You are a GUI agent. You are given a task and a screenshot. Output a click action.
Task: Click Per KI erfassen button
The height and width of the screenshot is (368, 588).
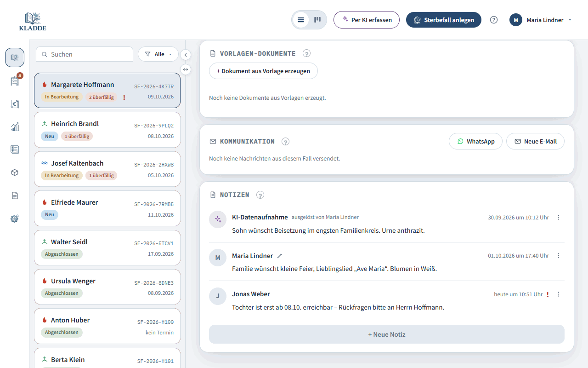[367, 20]
